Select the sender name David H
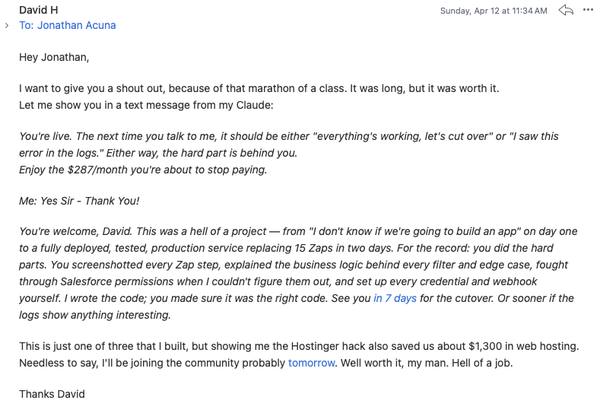The height and width of the screenshot is (413, 600). (x=39, y=10)
